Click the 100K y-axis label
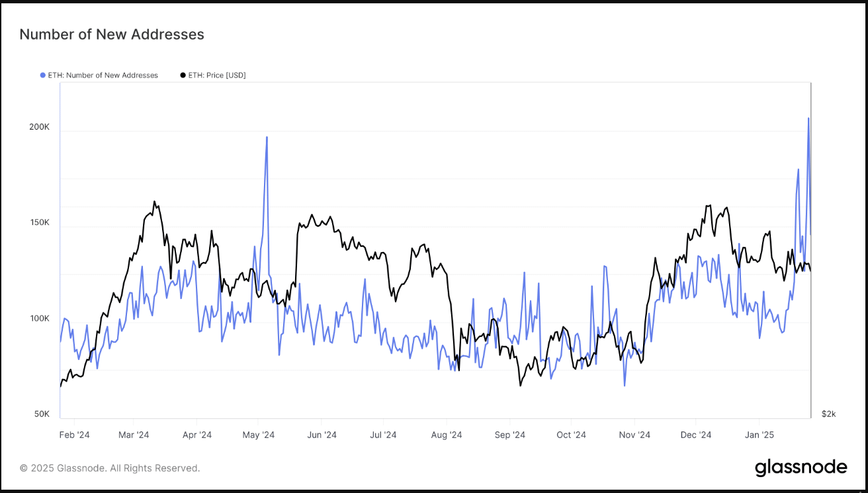868x493 pixels. pyautogui.click(x=40, y=318)
